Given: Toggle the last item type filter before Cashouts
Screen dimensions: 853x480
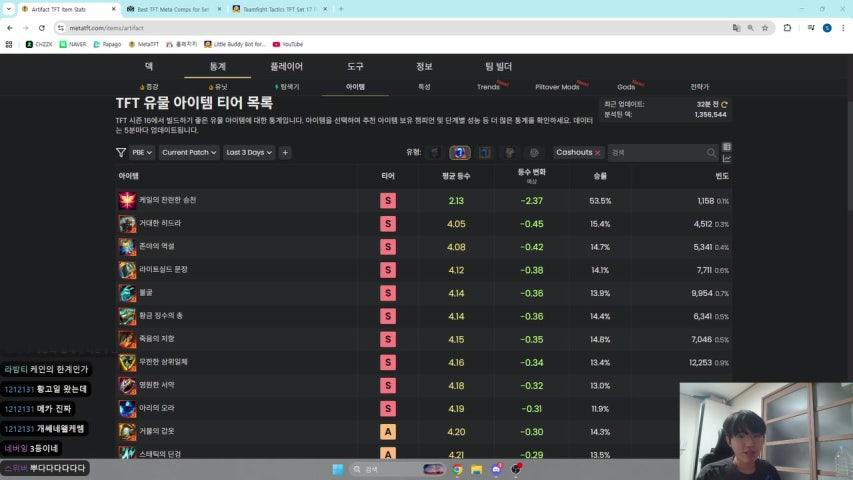Looking at the screenshot, I should pyautogui.click(x=534, y=153).
